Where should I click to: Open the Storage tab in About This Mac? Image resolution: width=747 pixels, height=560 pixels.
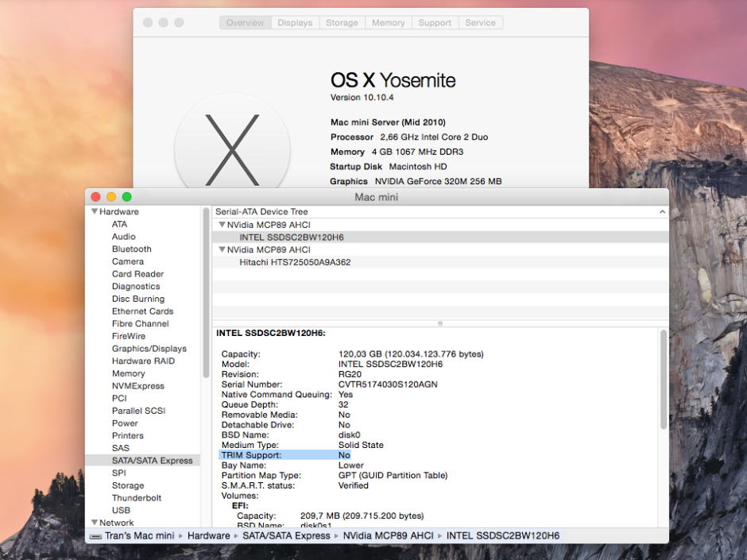(342, 22)
